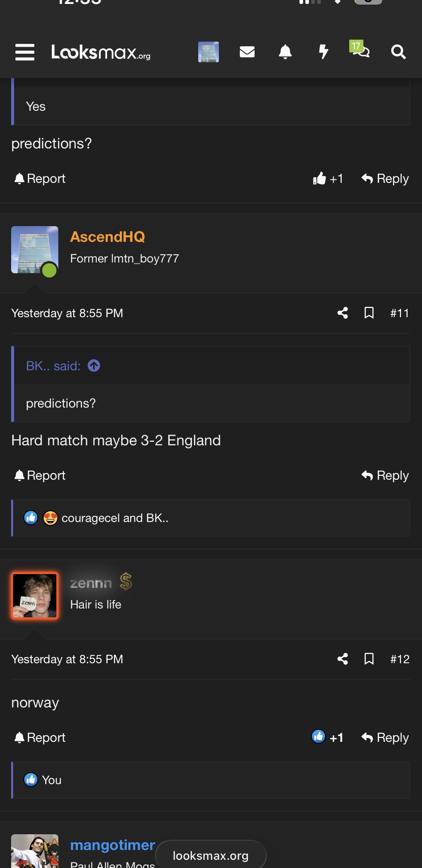This screenshot has height=868, width=422.
Task: Open account menu via header avatar
Action: (208, 52)
